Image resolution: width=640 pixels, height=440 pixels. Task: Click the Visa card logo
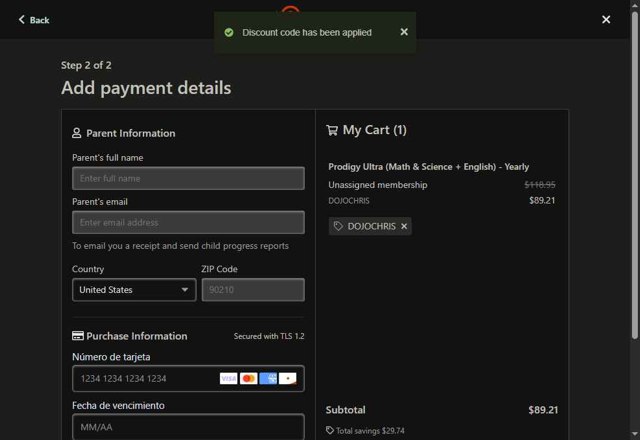pos(228,379)
